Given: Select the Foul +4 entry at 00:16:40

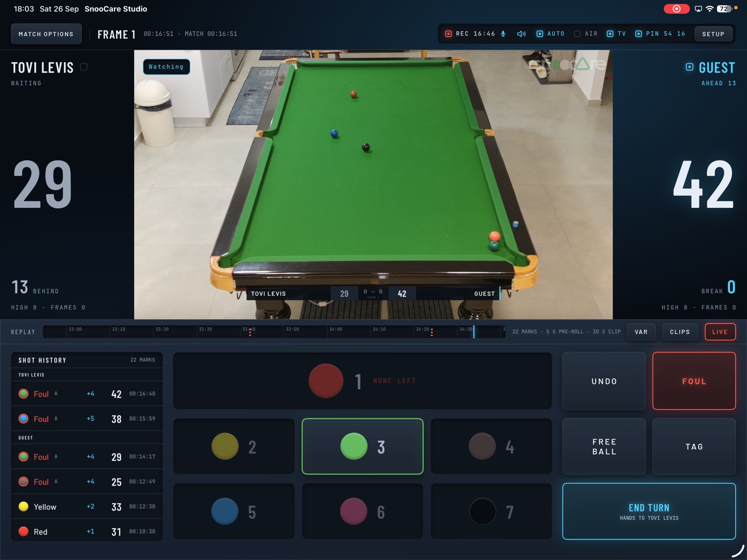Looking at the screenshot, I should click(x=87, y=394).
